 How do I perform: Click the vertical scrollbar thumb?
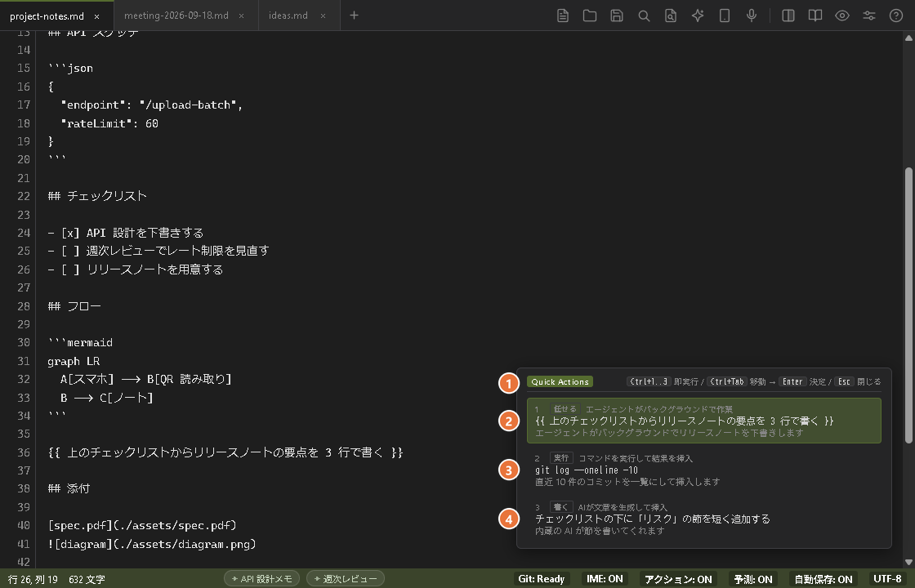point(908,305)
